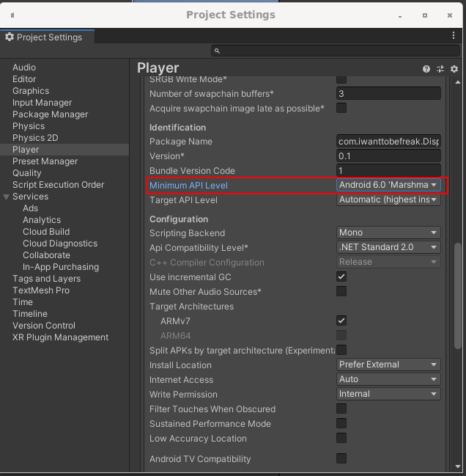Disable the ARMv7 target architecture
Image resolution: width=466 pixels, height=476 pixels.
pyautogui.click(x=341, y=321)
